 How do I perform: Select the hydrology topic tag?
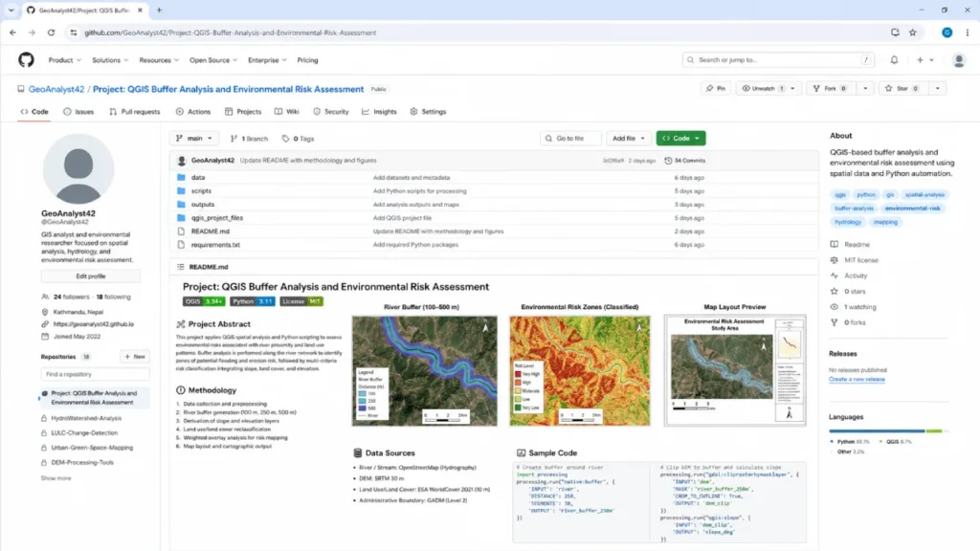click(x=848, y=222)
